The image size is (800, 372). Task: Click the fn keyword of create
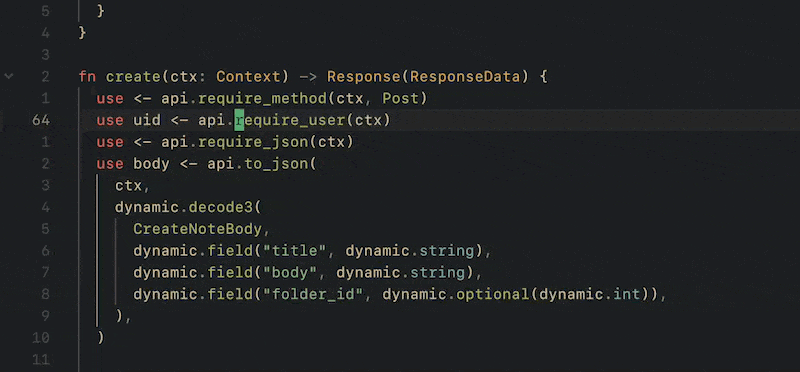point(88,77)
